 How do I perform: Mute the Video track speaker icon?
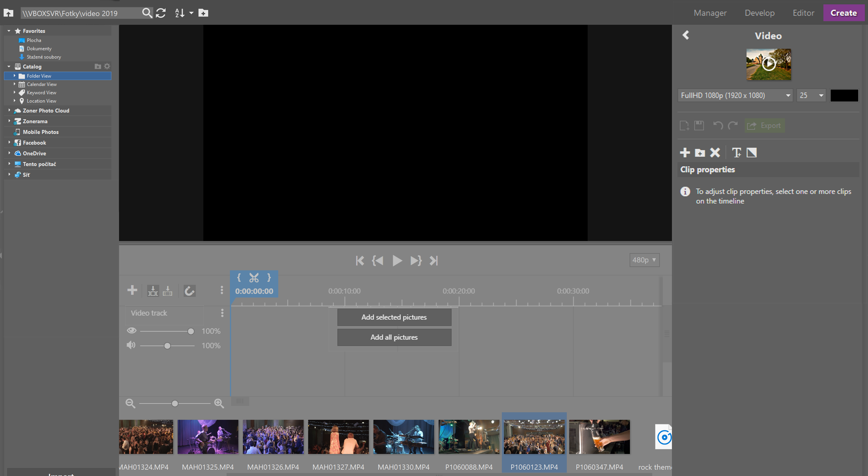tap(131, 345)
